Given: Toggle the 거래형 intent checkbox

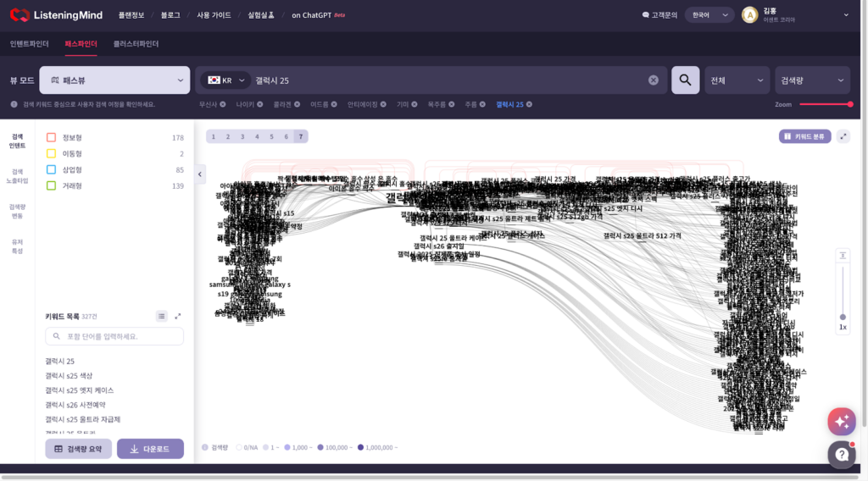Looking at the screenshot, I should pyautogui.click(x=52, y=185).
